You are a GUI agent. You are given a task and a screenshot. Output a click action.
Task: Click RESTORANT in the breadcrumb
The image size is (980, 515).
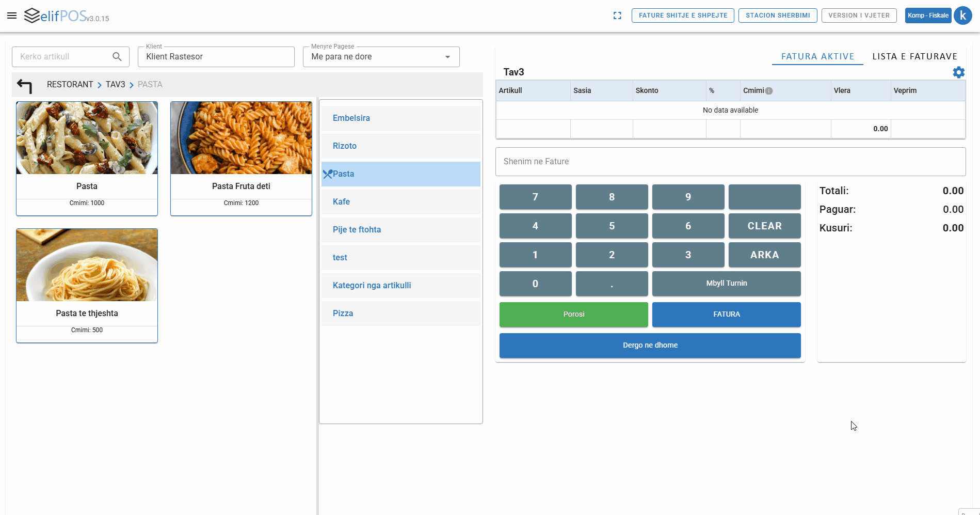point(70,85)
